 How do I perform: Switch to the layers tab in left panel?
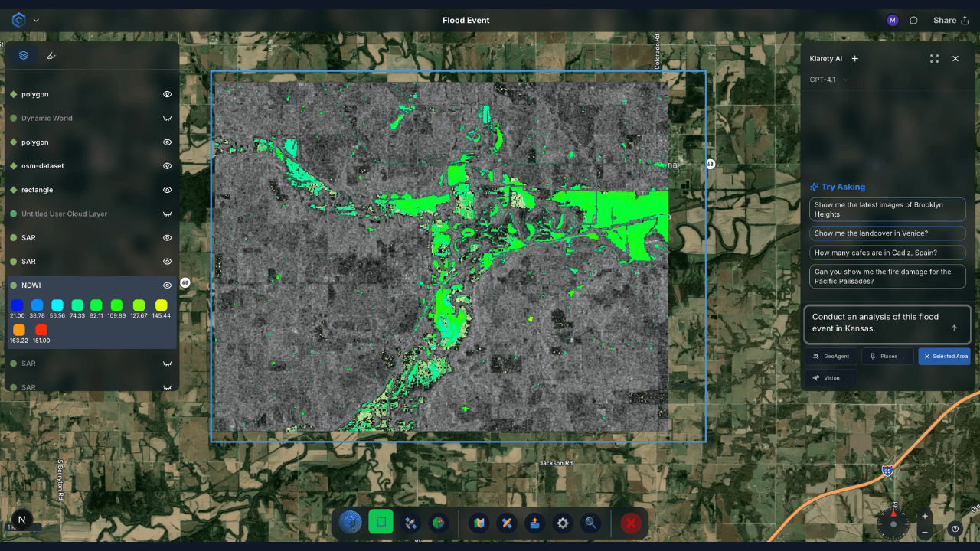(24, 55)
